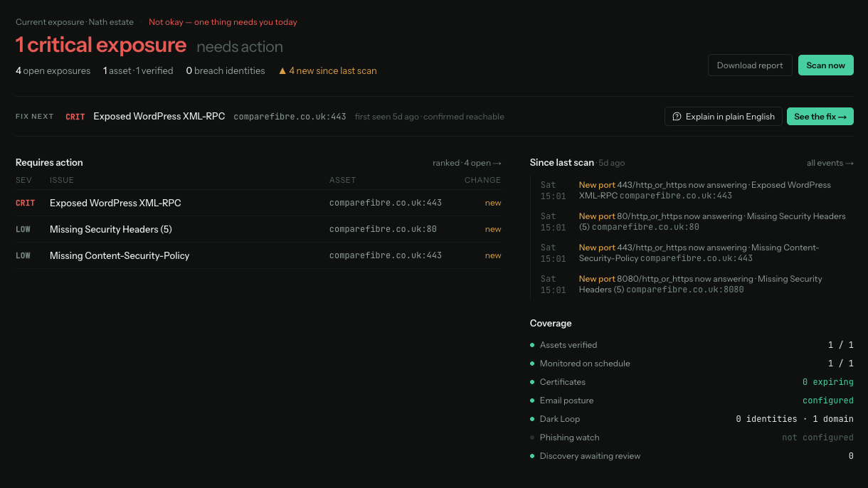The width and height of the screenshot is (868, 488).
Task: Click 0 identities · 1 domain value
Action: coord(795,419)
